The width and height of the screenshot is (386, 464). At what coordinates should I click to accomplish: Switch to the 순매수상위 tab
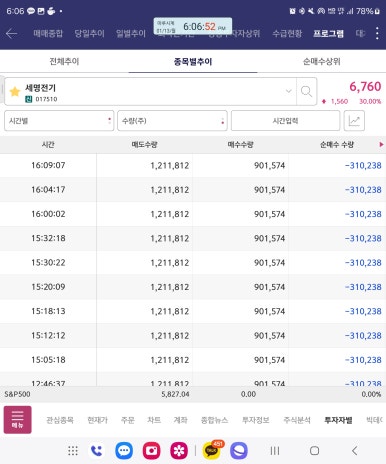(x=321, y=61)
